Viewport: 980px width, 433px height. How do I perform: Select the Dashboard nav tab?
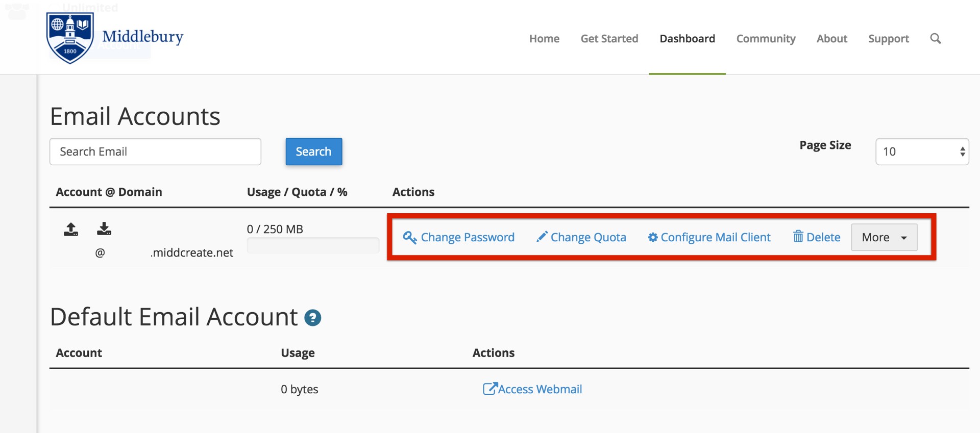tap(687, 39)
